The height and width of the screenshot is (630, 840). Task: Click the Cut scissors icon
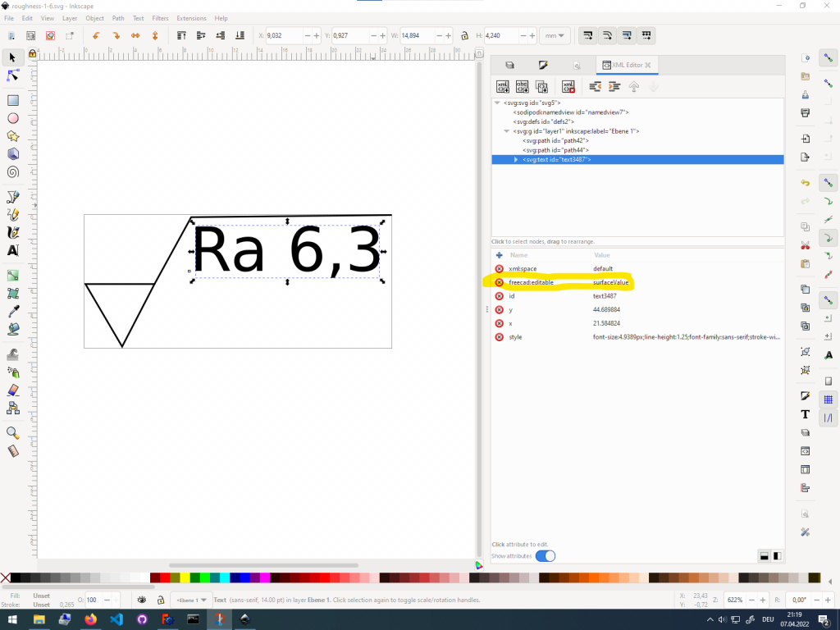coord(806,245)
